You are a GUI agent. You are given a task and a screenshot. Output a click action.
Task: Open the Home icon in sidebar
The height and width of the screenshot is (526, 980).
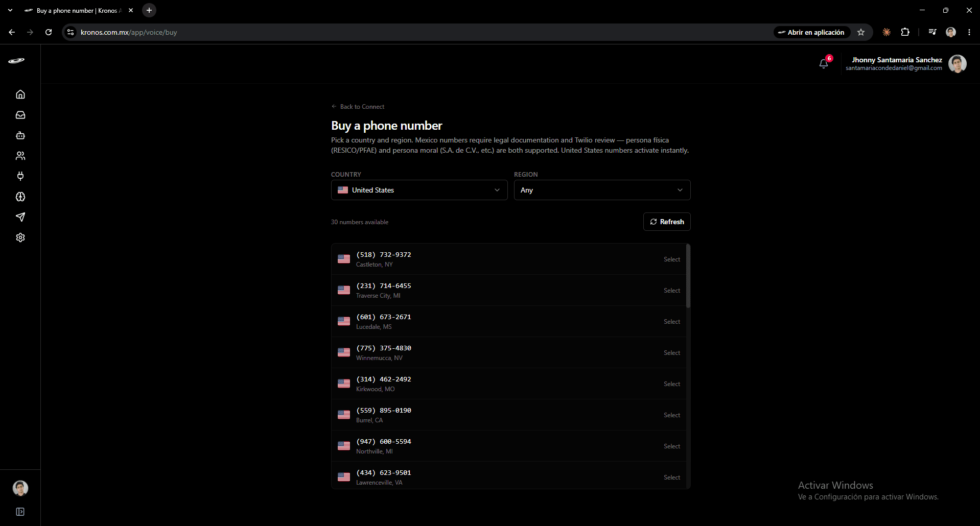20,94
